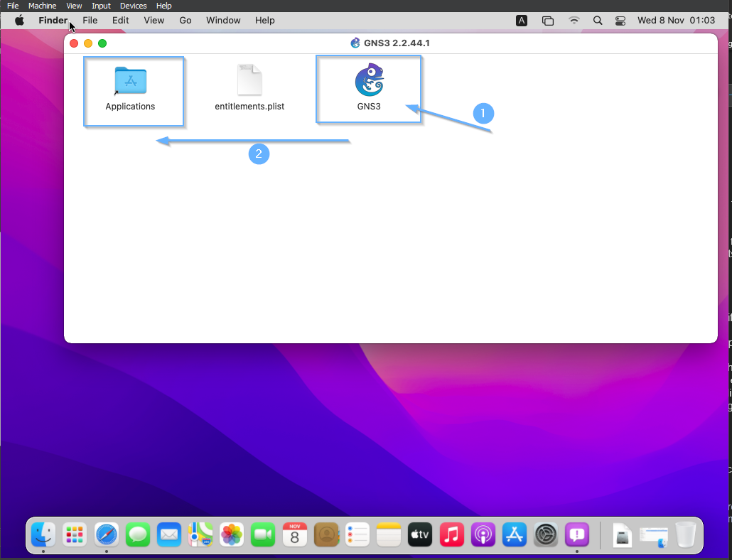The image size is (732, 560).
Task: Select the entitlements.plist file
Action: tap(249, 81)
